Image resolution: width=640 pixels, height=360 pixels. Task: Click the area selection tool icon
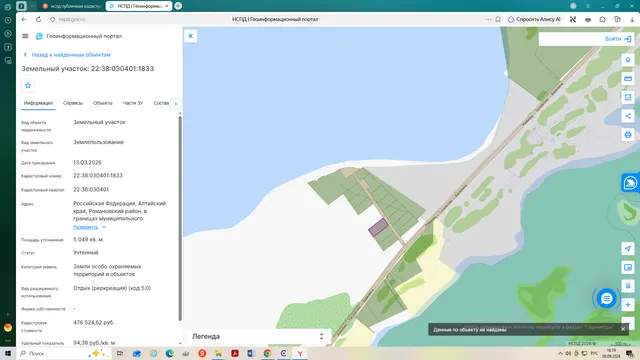coord(628,97)
